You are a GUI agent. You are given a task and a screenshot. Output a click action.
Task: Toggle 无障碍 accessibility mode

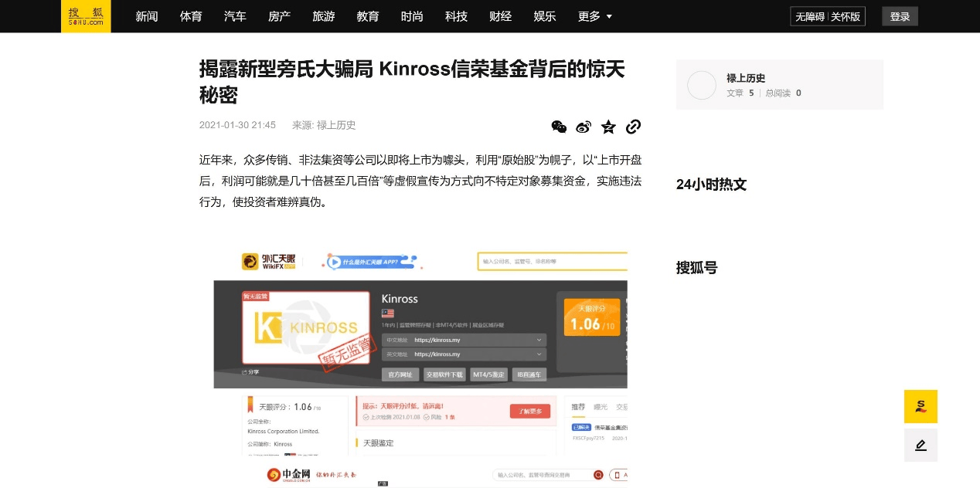click(809, 16)
